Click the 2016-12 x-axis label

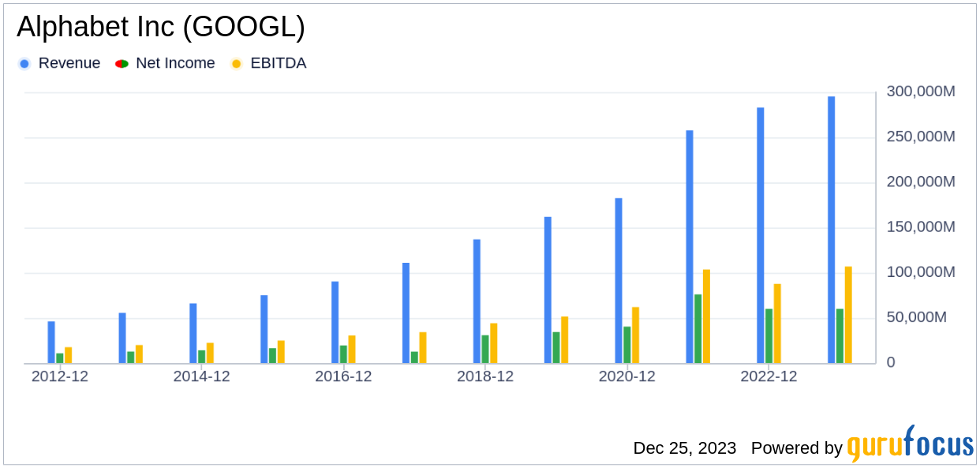tap(343, 376)
